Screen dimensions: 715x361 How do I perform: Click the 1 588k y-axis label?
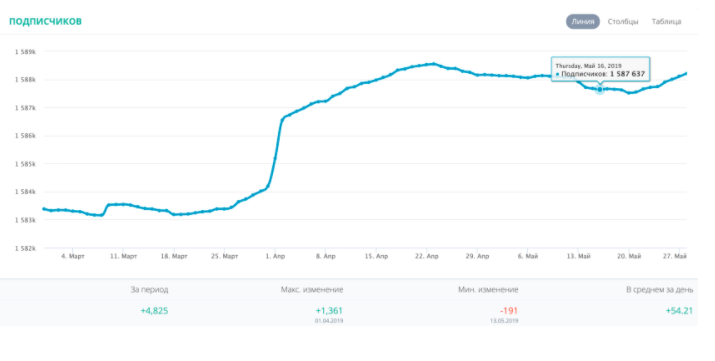point(25,80)
